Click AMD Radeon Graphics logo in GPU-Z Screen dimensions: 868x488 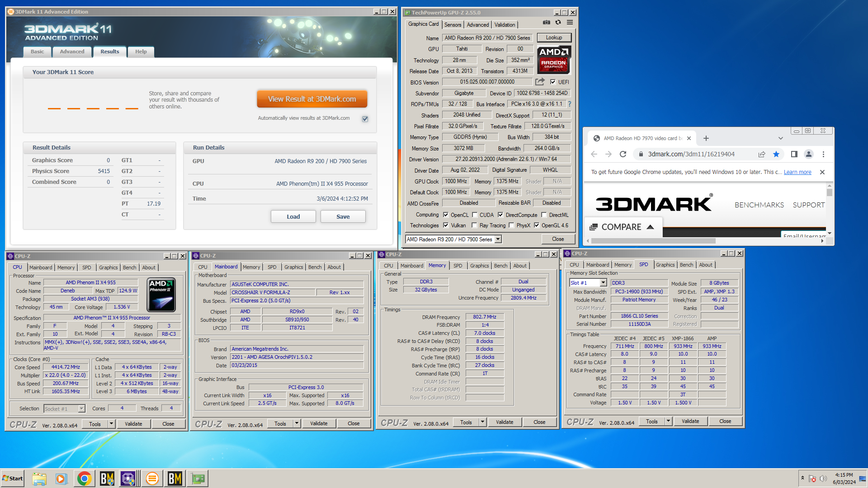point(554,60)
